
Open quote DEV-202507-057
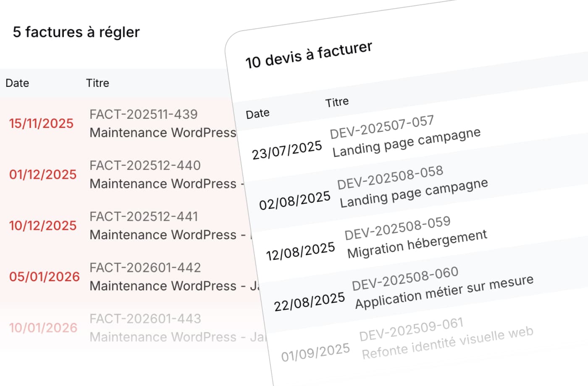click(x=381, y=127)
